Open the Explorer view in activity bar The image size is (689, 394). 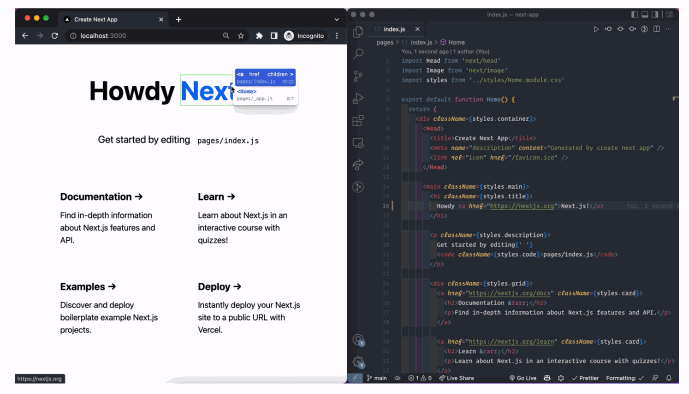pyautogui.click(x=358, y=32)
